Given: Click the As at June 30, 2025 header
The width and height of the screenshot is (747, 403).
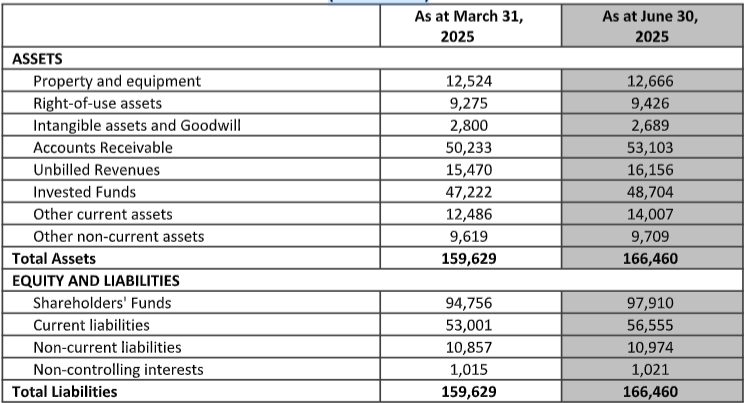Looking at the screenshot, I should pyautogui.click(x=651, y=26).
